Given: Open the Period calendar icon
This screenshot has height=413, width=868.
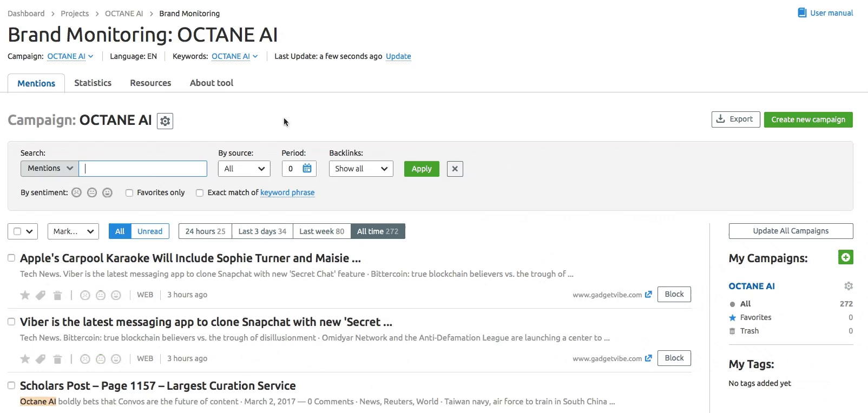Looking at the screenshot, I should coord(307,169).
